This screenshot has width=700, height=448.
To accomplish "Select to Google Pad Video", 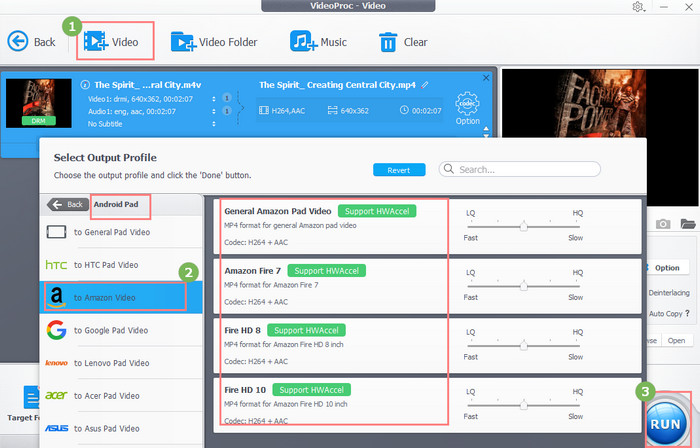I will pos(121,330).
